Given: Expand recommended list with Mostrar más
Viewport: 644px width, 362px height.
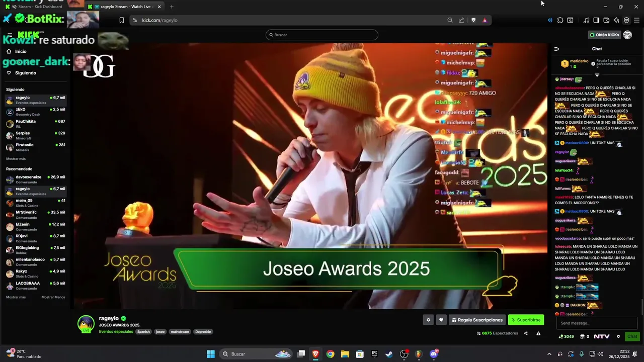Looking at the screenshot, I should click(16, 297).
